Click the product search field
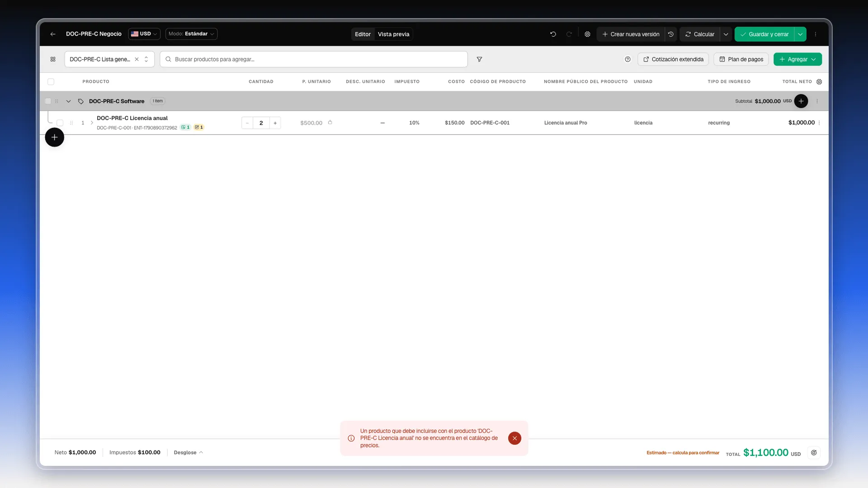Screen dimensions: 868x488 tap(314, 59)
